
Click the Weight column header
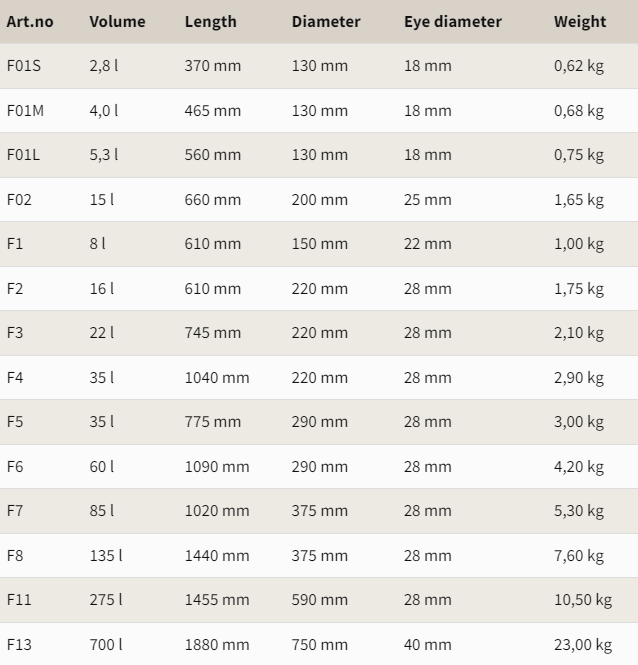(x=580, y=21)
